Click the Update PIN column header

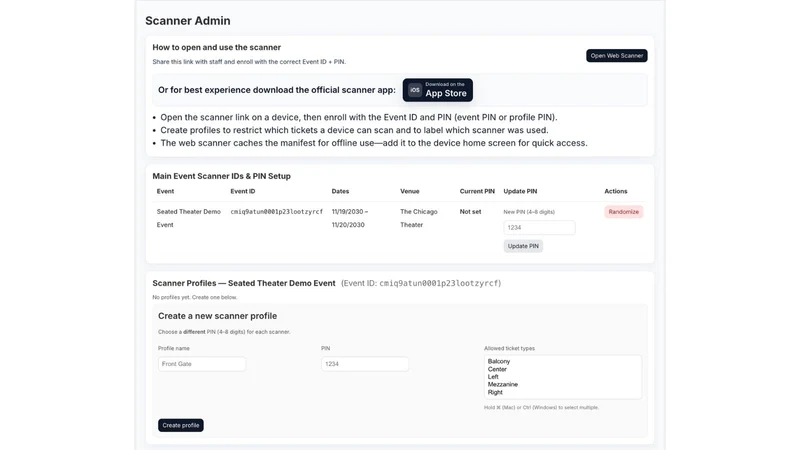(x=520, y=191)
